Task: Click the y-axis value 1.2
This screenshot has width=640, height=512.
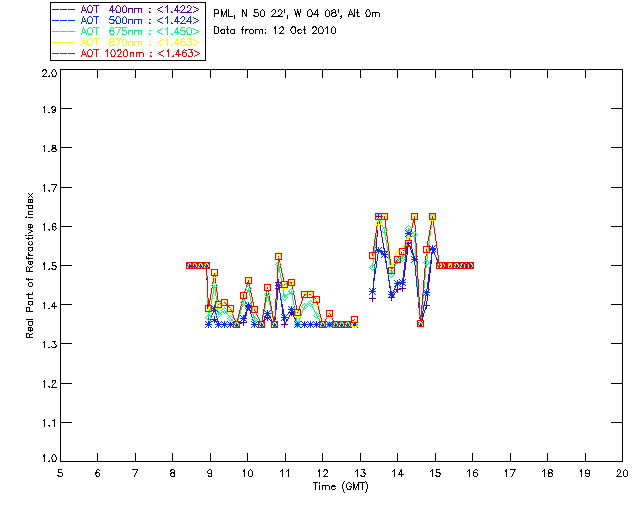Action: coord(49,384)
